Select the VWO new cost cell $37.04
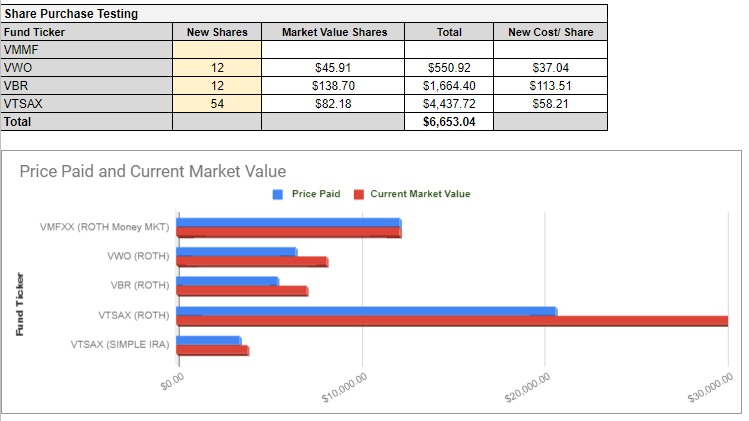 tap(550, 68)
